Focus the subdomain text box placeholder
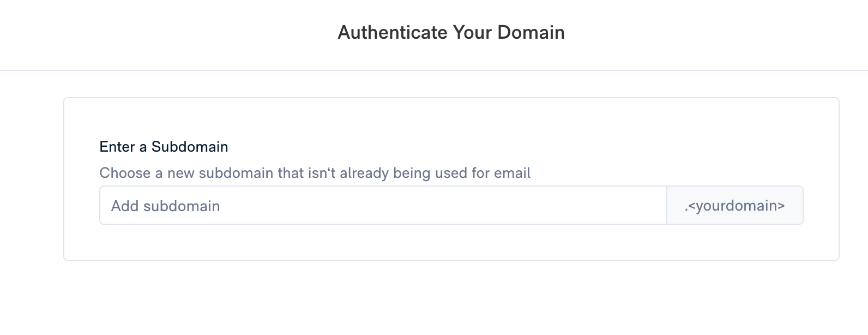 [x=165, y=206]
